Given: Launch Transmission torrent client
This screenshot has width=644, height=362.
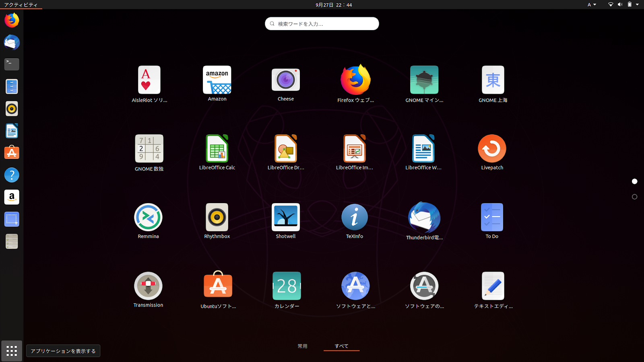Looking at the screenshot, I should [148, 286].
